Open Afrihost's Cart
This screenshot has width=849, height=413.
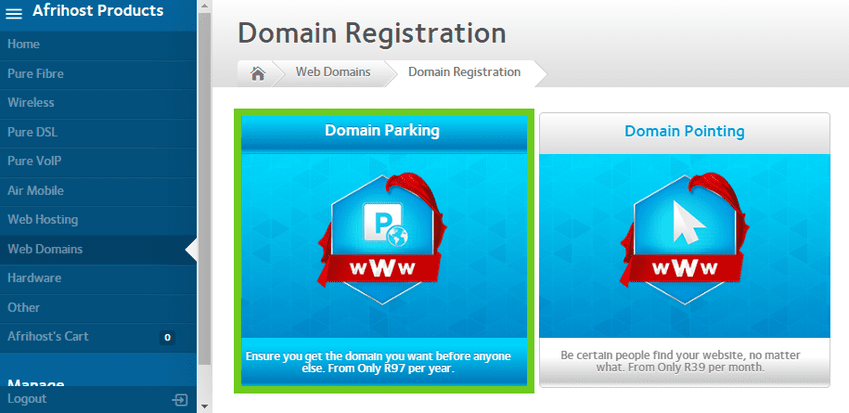point(48,337)
